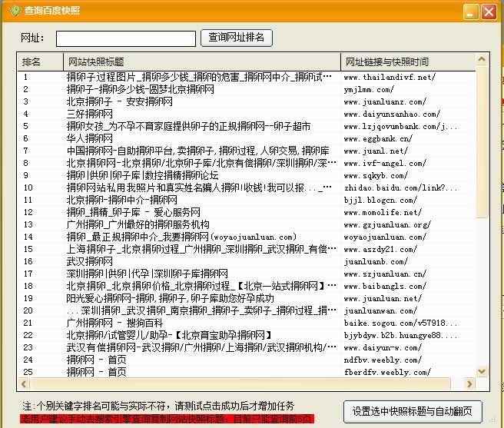
Task: Click URL ymjlmm.com/
Action: click(369, 89)
